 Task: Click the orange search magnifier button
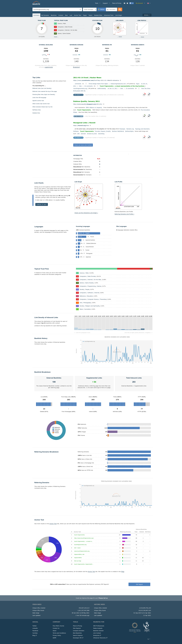click(x=120, y=9)
